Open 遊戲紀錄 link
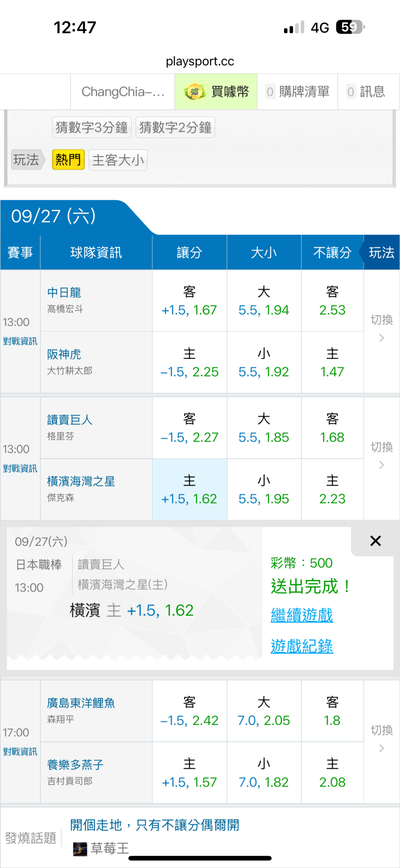Viewport: 400px width, 868px height. click(302, 646)
